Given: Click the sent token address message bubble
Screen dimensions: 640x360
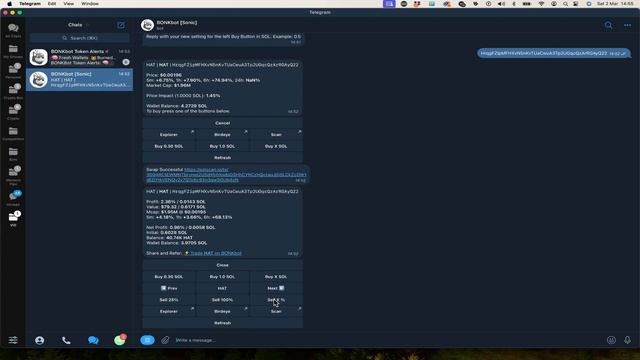Looking at the screenshot, I should pos(553,53).
